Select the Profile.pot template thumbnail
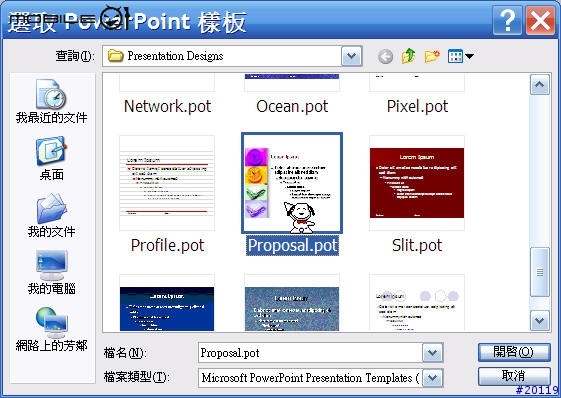561x398 pixels. (x=167, y=183)
